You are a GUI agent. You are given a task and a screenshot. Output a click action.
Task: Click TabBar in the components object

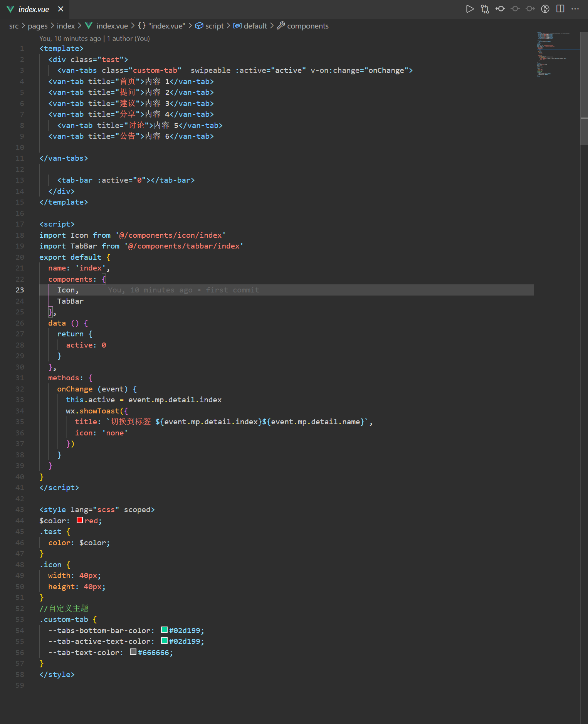[70, 301]
